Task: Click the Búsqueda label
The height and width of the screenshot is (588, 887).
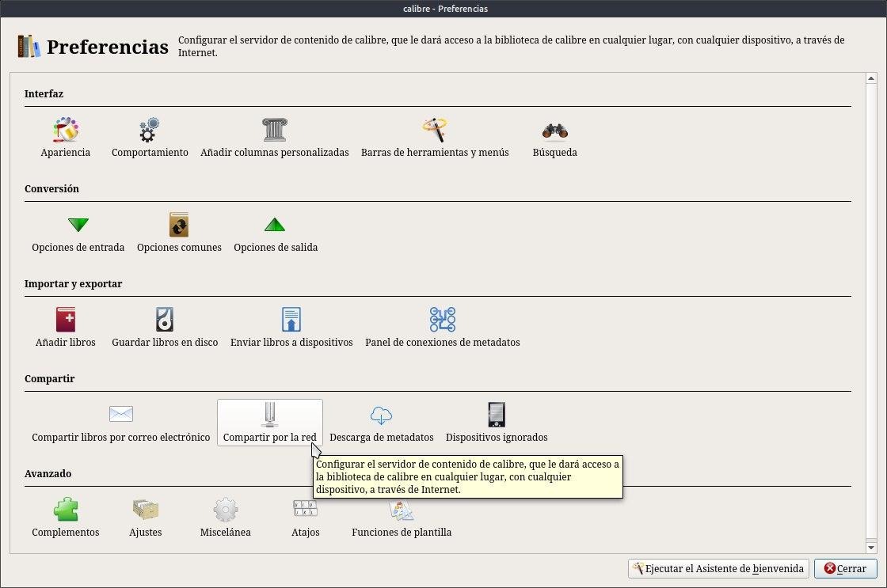Action: (555, 152)
